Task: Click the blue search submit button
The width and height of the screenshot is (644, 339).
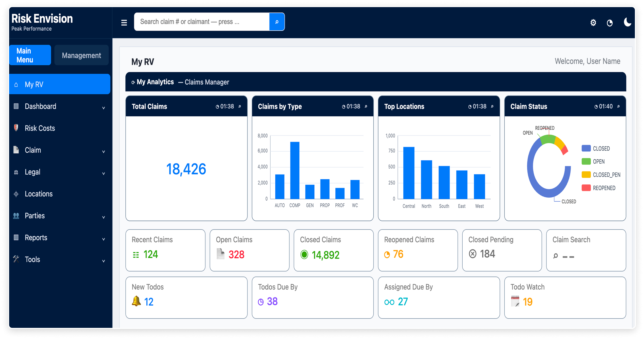Action: [277, 22]
